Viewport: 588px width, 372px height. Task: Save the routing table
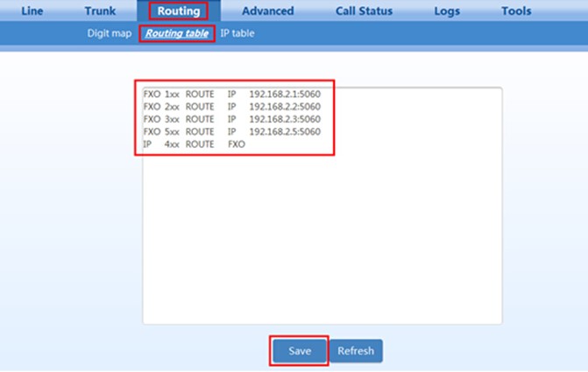(300, 351)
